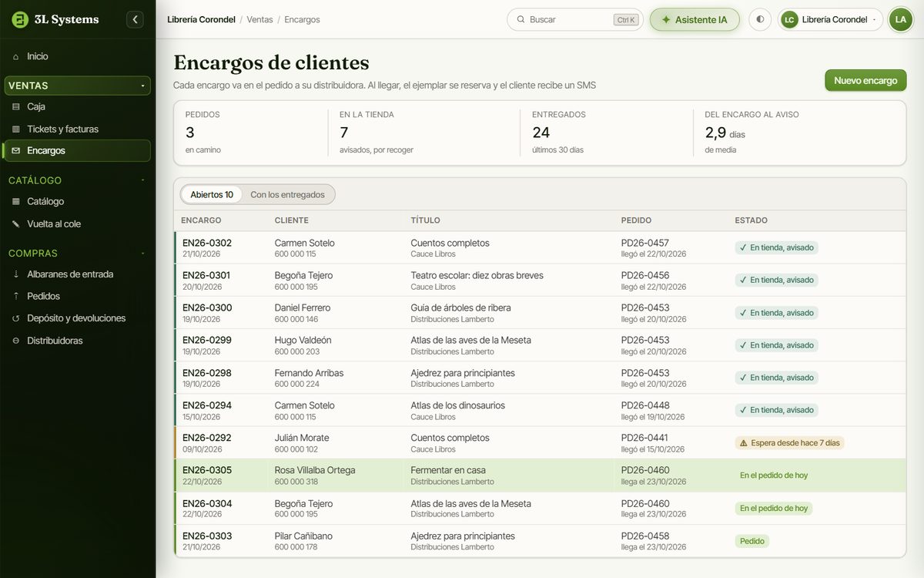The height and width of the screenshot is (578, 924).
Task: Open order EN26-0302
Action: (x=207, y=243)
